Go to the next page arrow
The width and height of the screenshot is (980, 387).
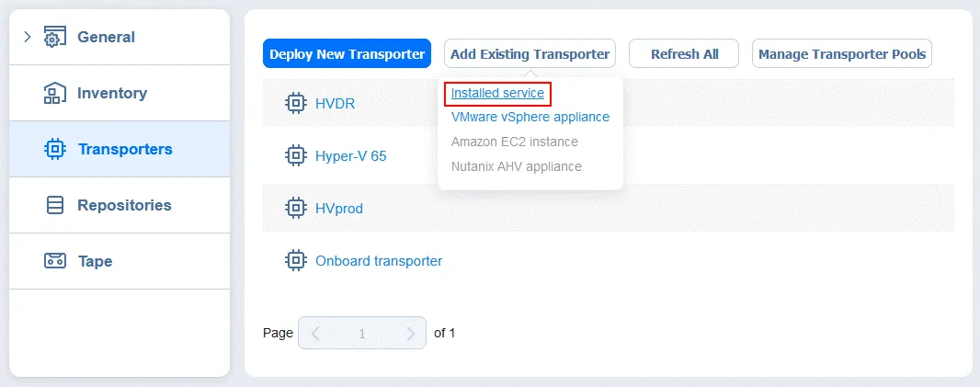click(410, 333)
